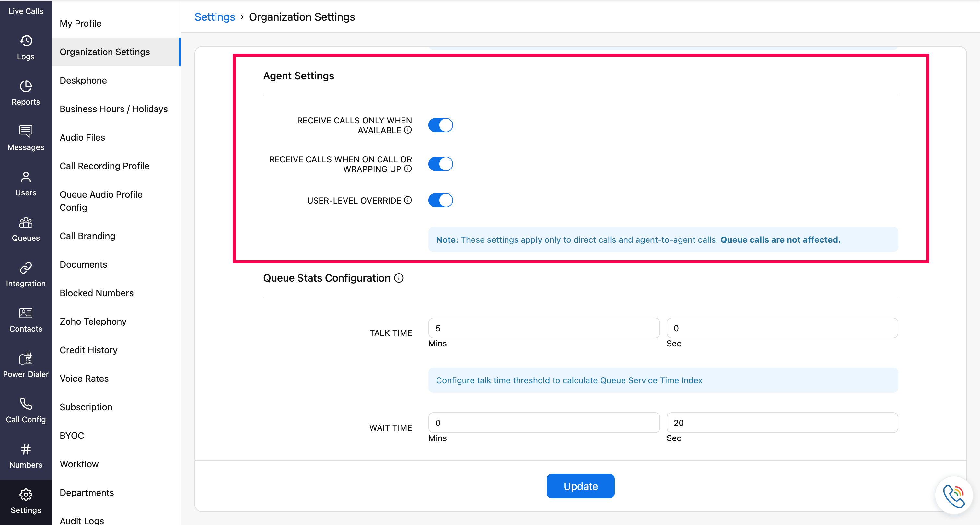980x525 pixels.
Task: Focus the Talk Time Sec field
Action: tap(782, 328)
